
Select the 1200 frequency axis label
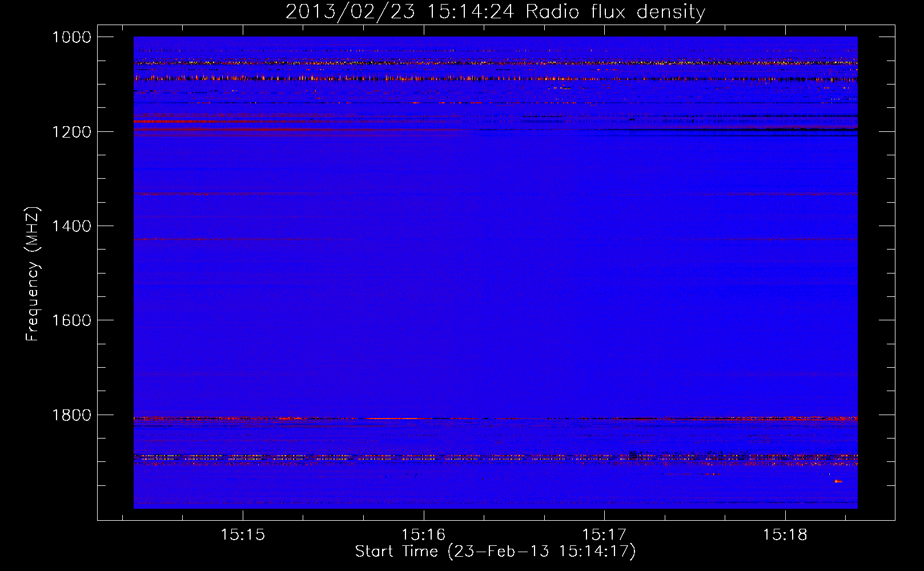click(71, 132)
